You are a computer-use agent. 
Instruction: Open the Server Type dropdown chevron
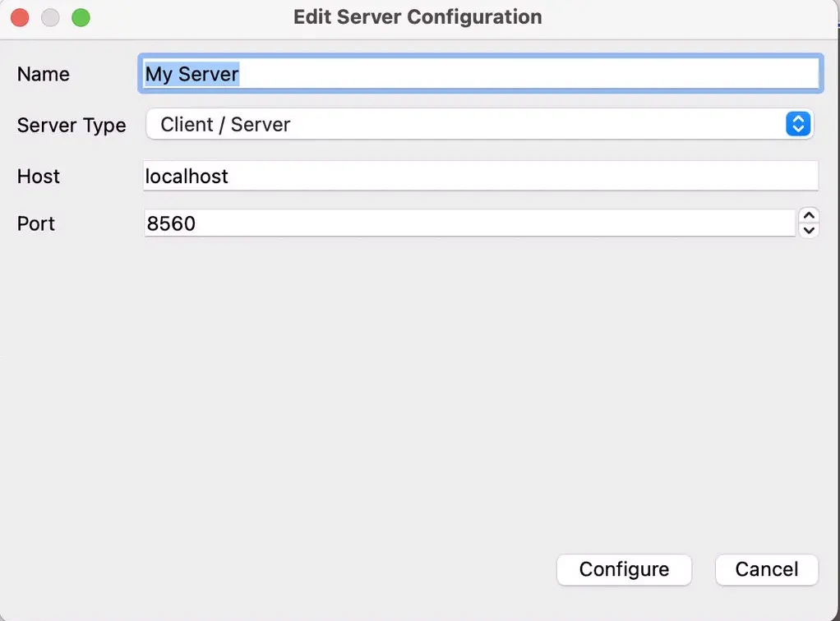798,124
